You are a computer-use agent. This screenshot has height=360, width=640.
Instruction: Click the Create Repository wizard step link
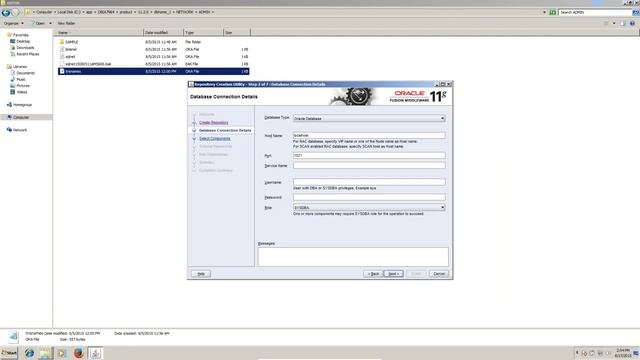pyautogui.click(x=213, y=122)
